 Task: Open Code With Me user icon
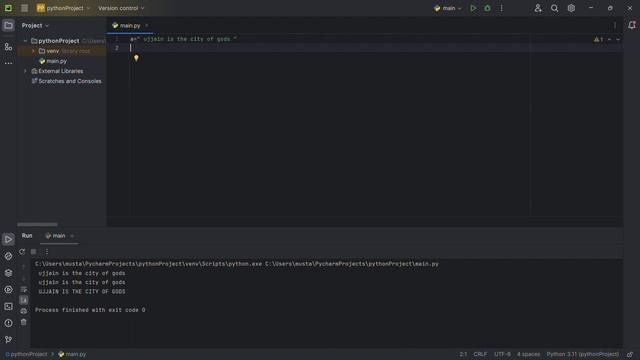(538, 8)
